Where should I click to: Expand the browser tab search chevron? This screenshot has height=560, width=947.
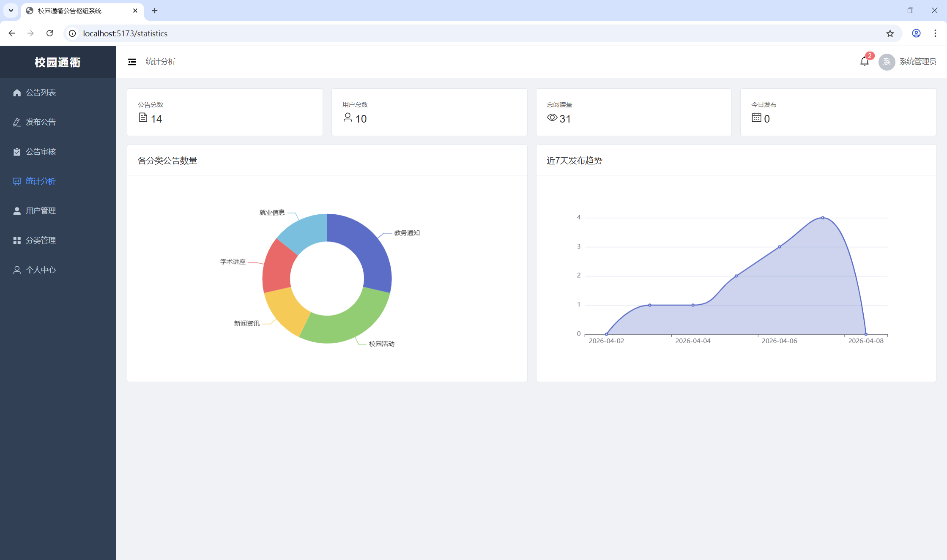[11, 11]
